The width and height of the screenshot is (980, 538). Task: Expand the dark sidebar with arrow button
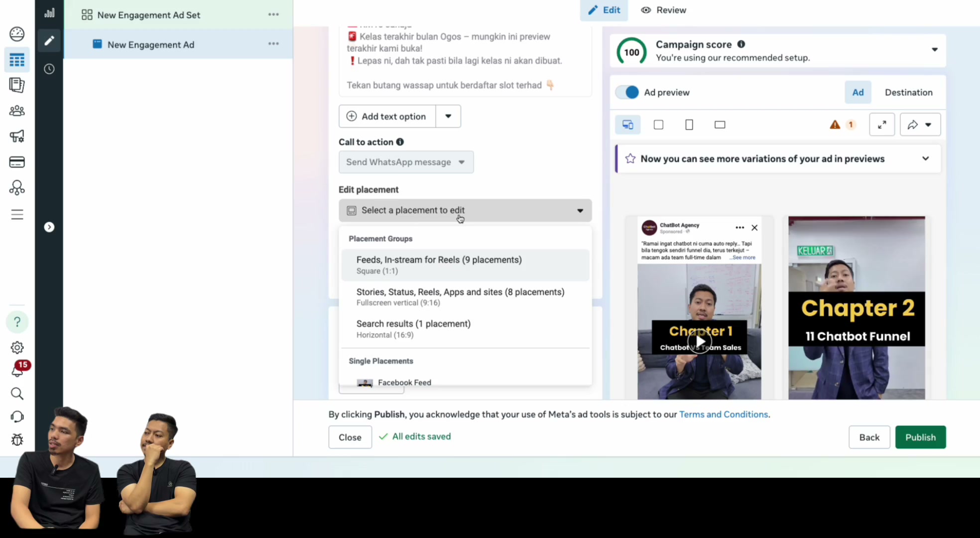pyautogui.click(x=49, y=227)
